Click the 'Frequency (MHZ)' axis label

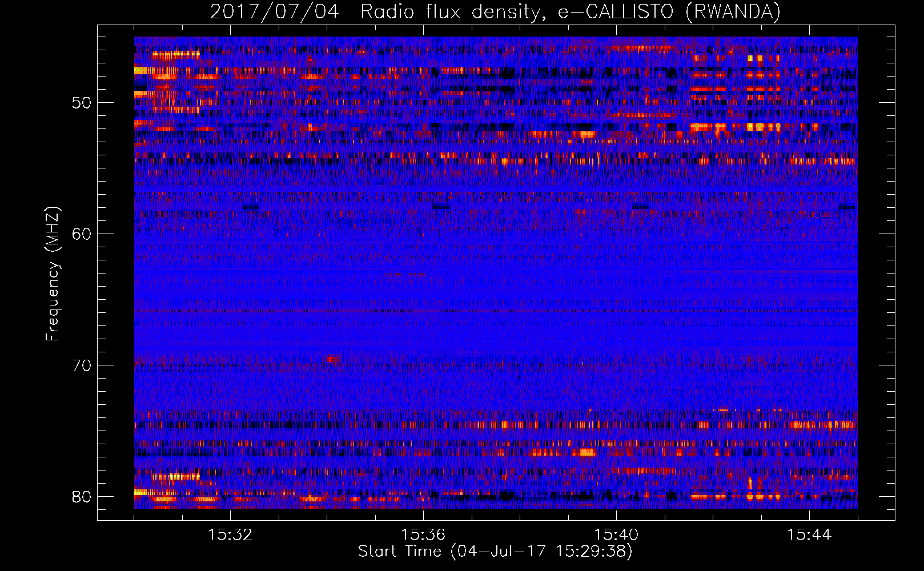click(x=53, y=274)
